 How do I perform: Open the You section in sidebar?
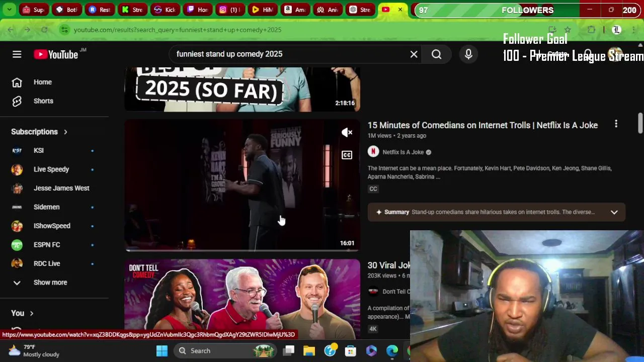pos(22,313)
